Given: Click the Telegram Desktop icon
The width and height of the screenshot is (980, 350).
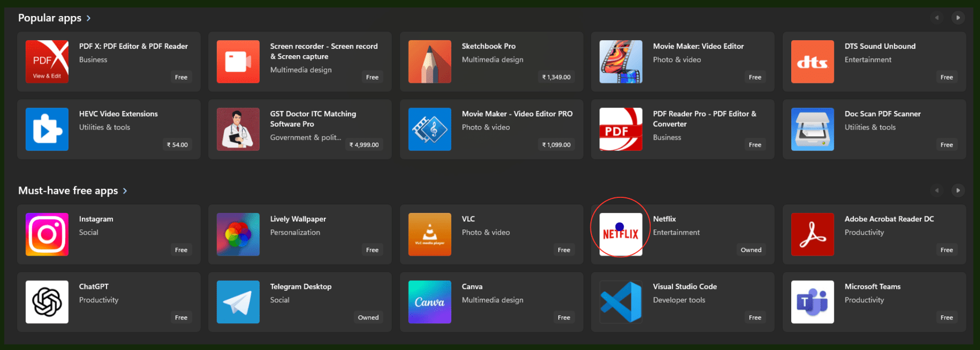Looking at the screenshot, I should 238,302.
